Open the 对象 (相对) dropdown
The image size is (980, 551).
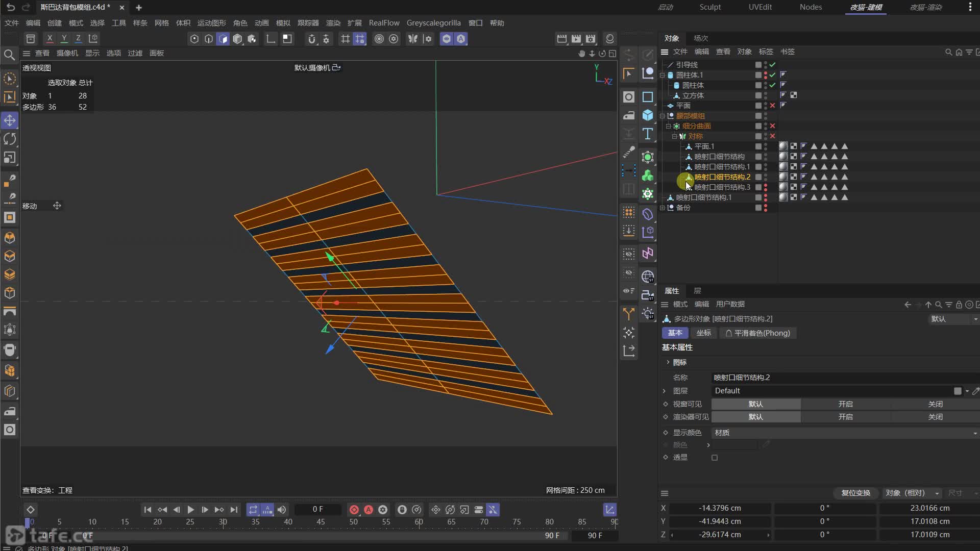pos(913,493)
